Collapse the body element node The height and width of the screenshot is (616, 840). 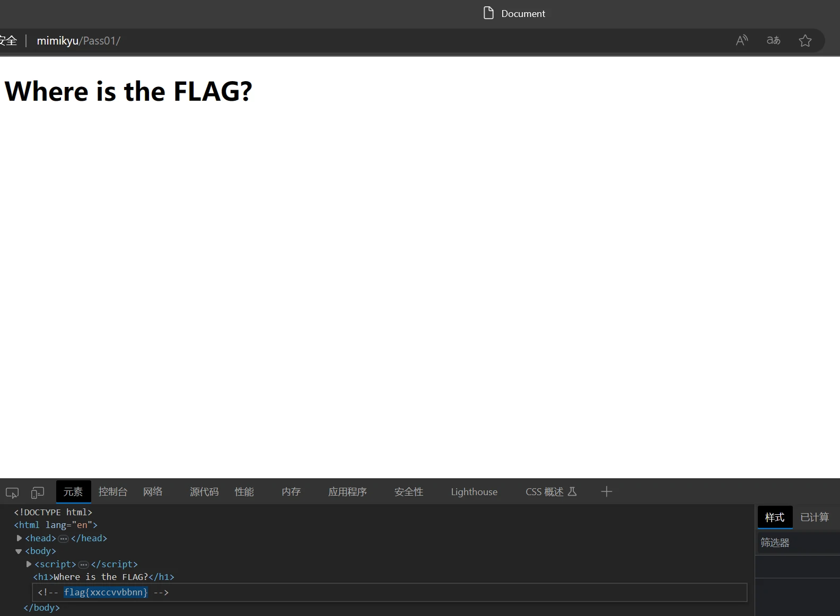pos(19,551)
